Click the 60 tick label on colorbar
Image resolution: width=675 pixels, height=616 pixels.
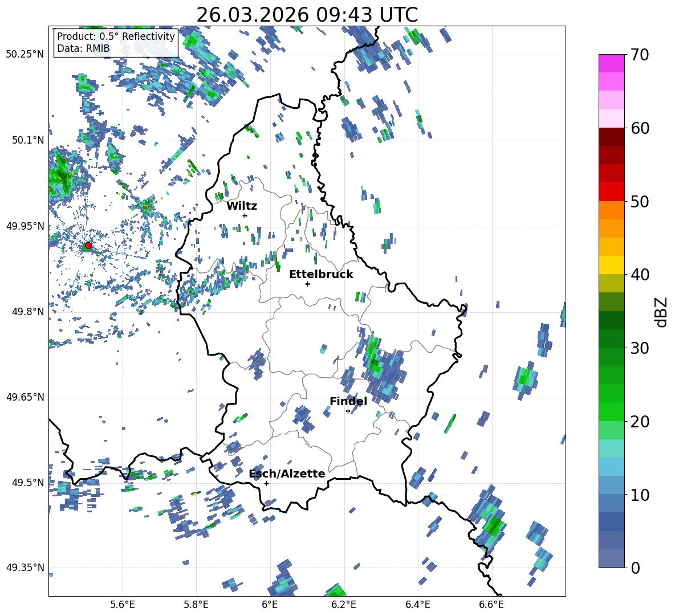tap(639, 128)
